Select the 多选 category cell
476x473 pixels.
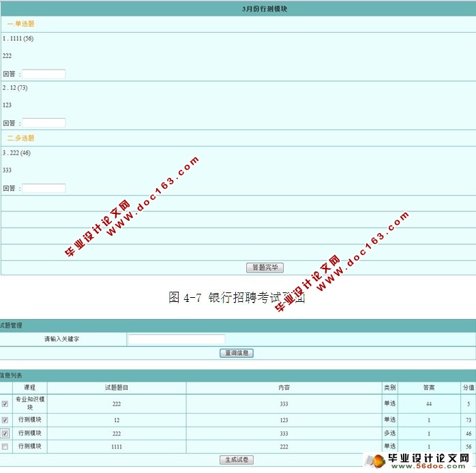coord(390,433)
